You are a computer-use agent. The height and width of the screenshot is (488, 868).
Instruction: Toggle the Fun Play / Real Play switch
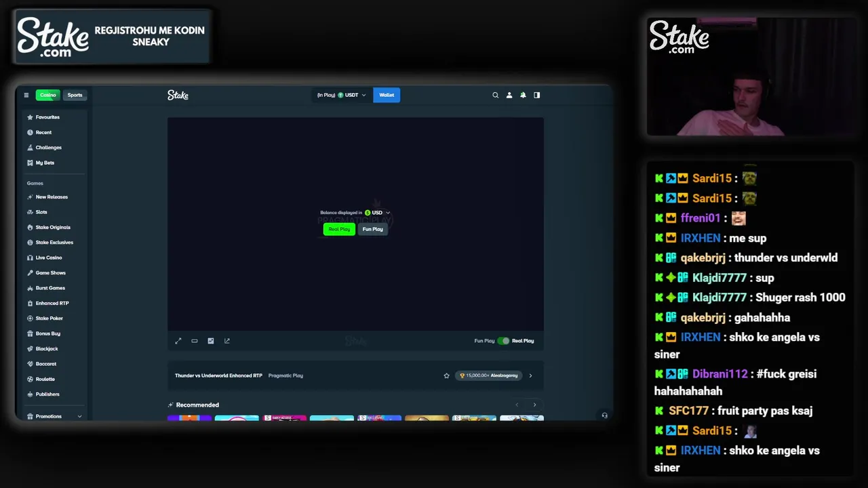pyautogui.click(x=503, y=341)
